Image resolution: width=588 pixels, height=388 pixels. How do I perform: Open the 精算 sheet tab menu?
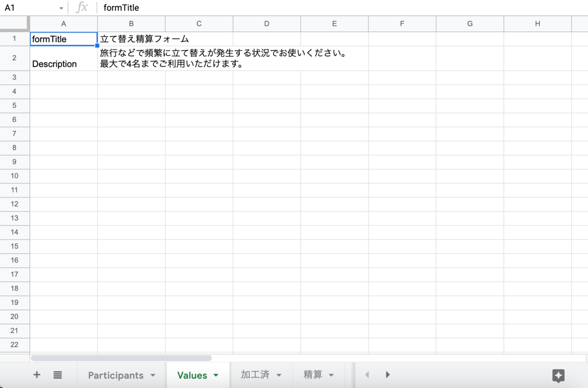330,375
